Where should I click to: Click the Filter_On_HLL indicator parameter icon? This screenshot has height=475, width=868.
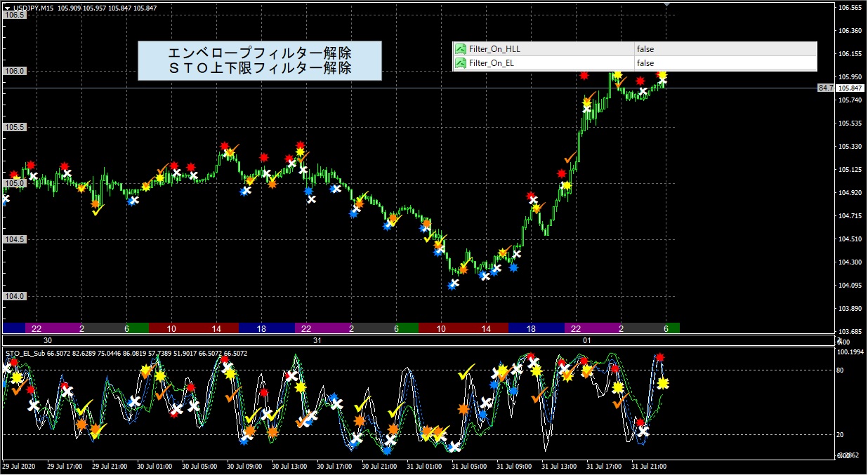[x=461, y=49]
